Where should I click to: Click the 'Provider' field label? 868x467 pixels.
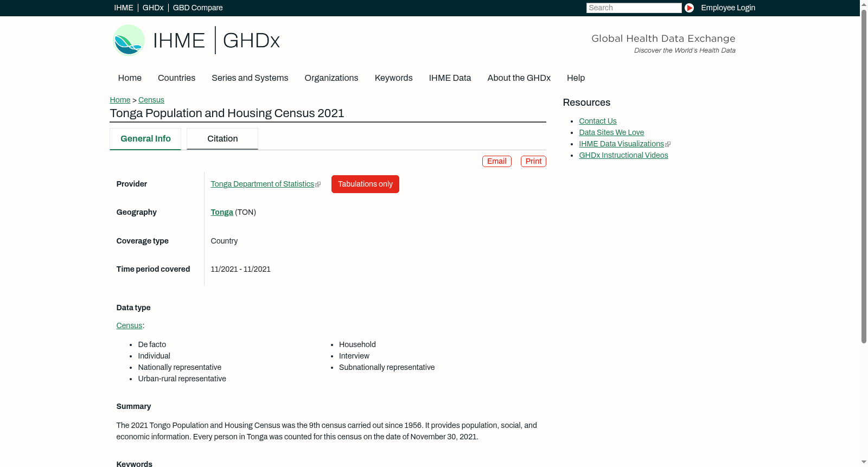click(131, 184)
